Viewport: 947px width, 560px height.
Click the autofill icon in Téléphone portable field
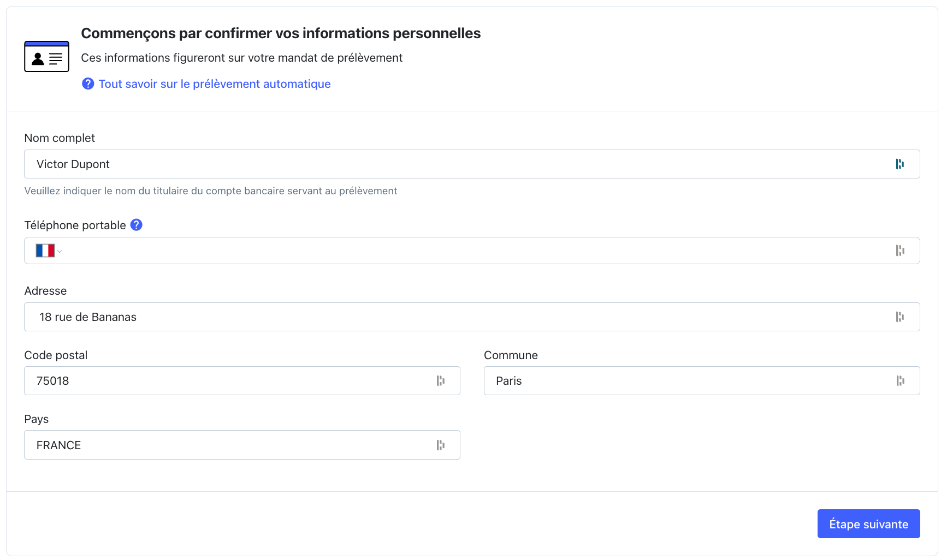(x=899, y=251)
